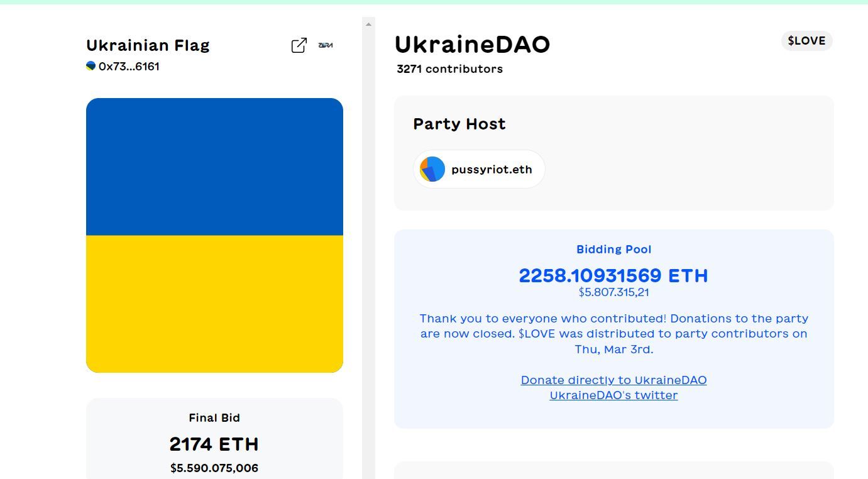The width and height of the screenshot is (868, 479).
Task: Open Donate directly to UkraineDAO link
Action: (613, 380)
